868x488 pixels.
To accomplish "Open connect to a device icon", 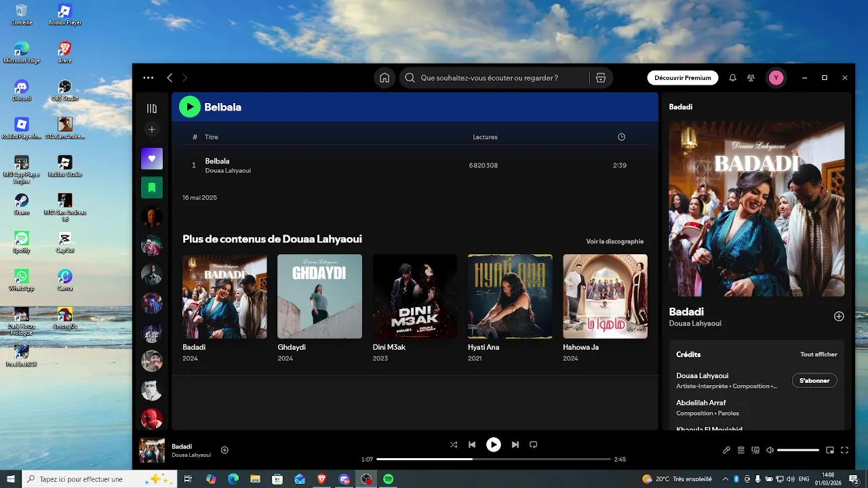I will point(755,450).
